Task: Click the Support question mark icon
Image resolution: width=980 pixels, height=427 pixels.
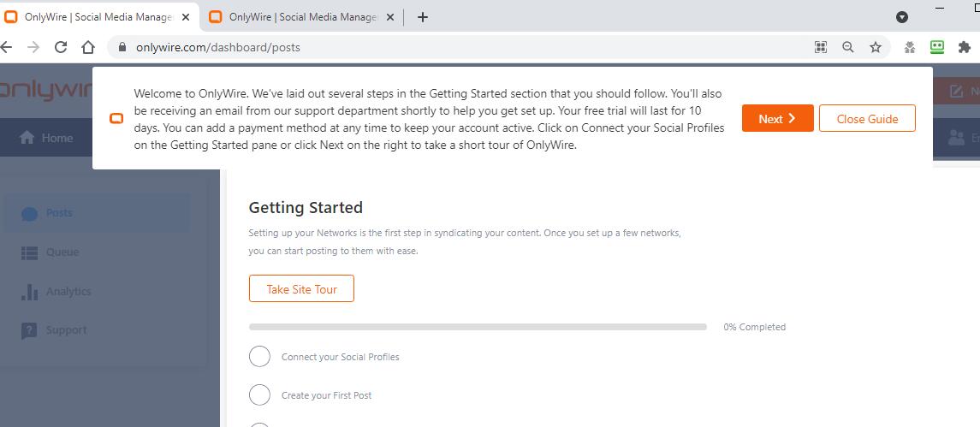Action: click(29, 330)
